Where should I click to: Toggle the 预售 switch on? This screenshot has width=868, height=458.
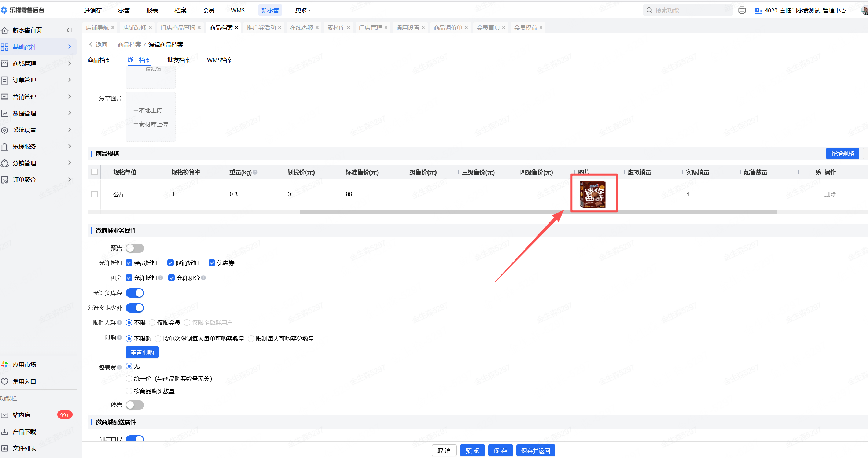pyautogui.click(x=135, y=248)
